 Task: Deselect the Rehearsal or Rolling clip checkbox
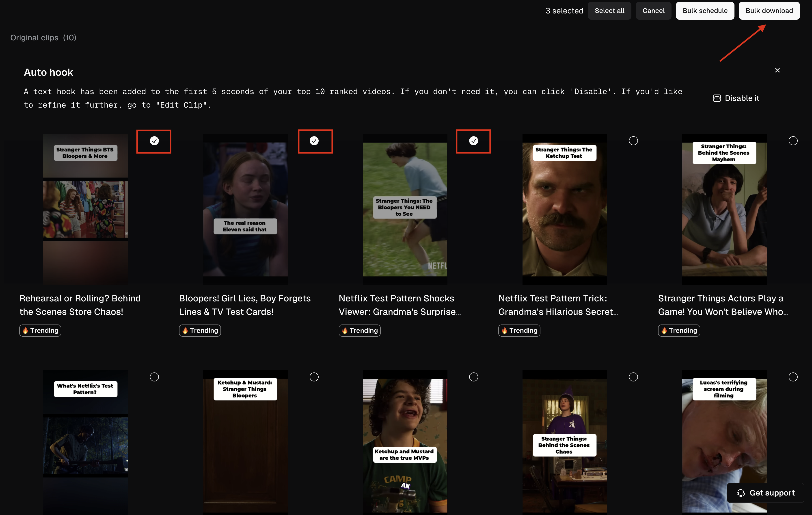coord(154,141)
